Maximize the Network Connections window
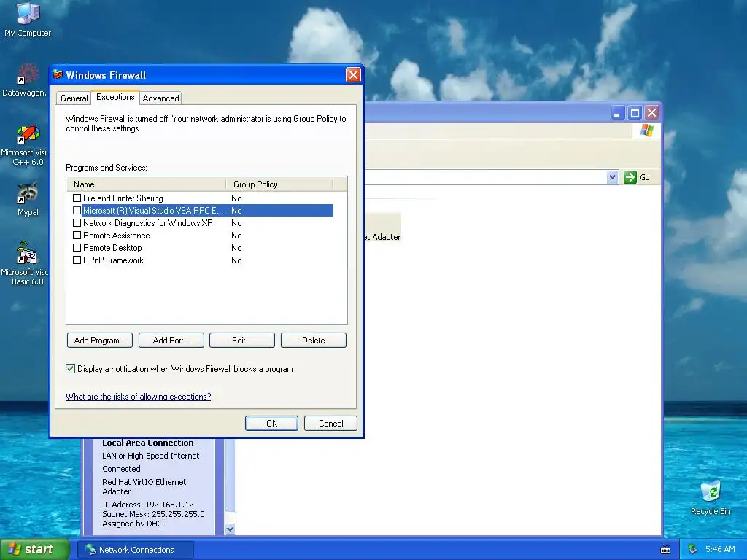Viewport: 747px width, 560px height. click(x=635, y=113)
